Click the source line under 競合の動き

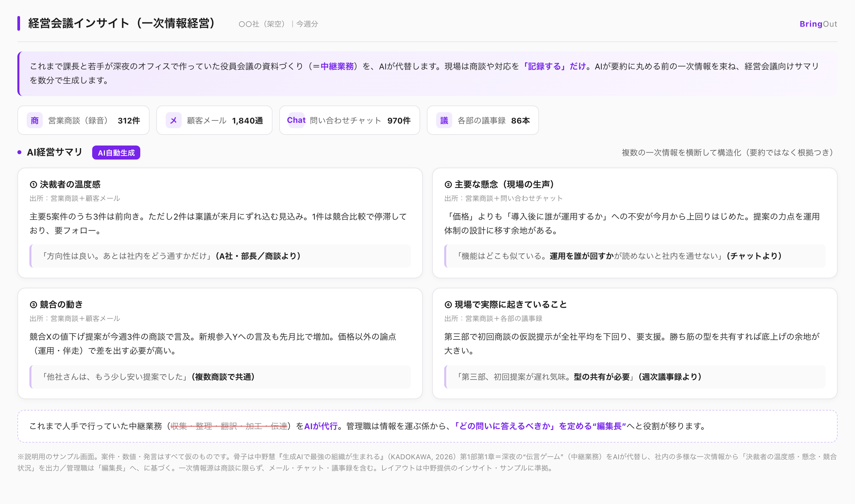(x=75, y=318)
